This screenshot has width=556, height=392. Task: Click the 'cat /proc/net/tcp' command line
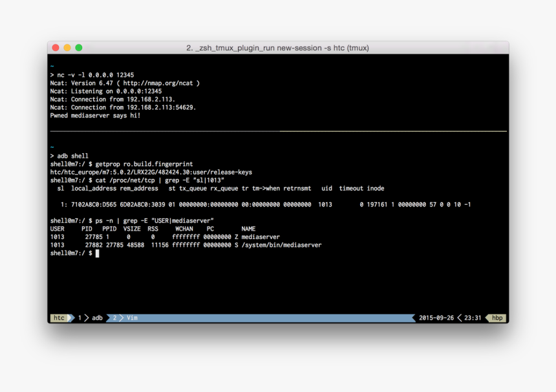click(x=137, y=180)
